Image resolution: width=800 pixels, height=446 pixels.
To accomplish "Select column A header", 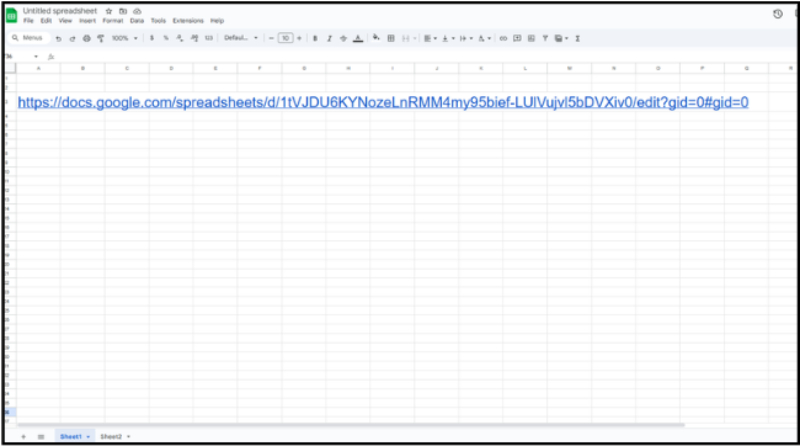I will point(38,68).
